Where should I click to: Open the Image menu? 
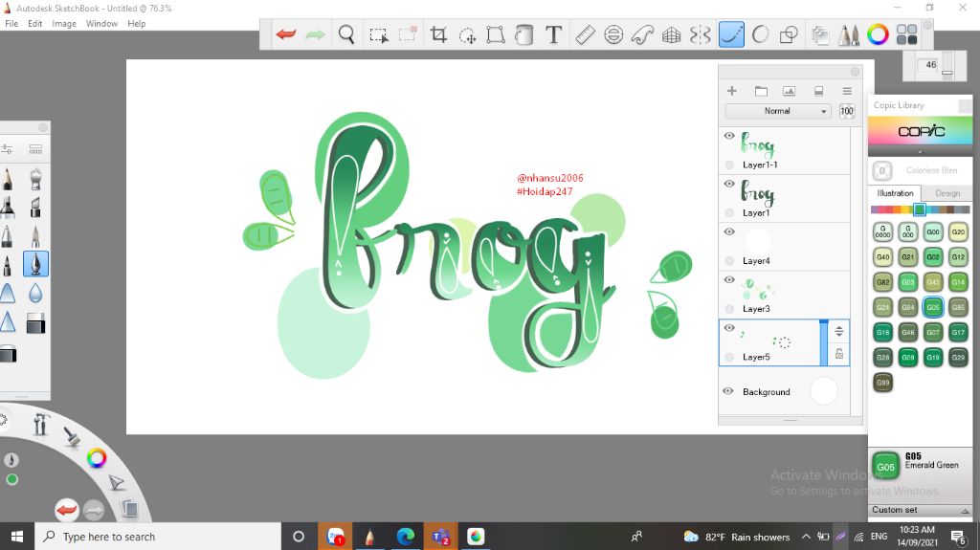point(64,23)
